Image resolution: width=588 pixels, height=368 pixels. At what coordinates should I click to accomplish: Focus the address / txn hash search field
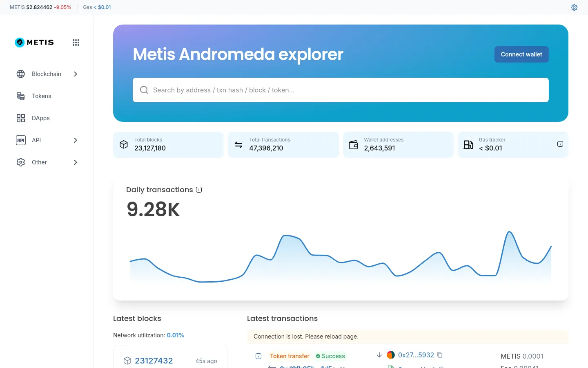341,90
